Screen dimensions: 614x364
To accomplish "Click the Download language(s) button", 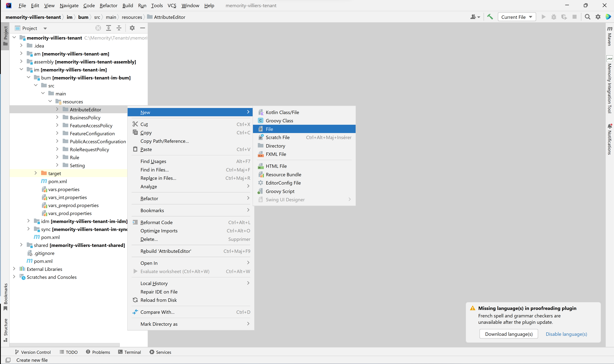I will [508, 334].
